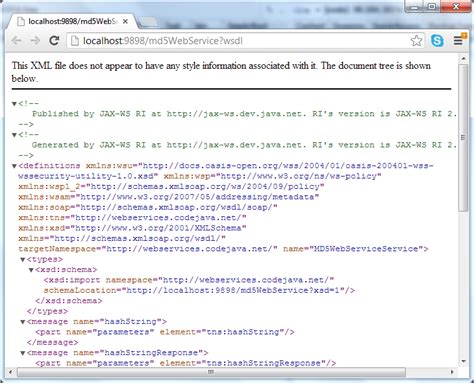Select the localhost:9898/md5WebService tab
Viewport: 474px width, 383px height.
pyautogui.click(x=72, y=21)
